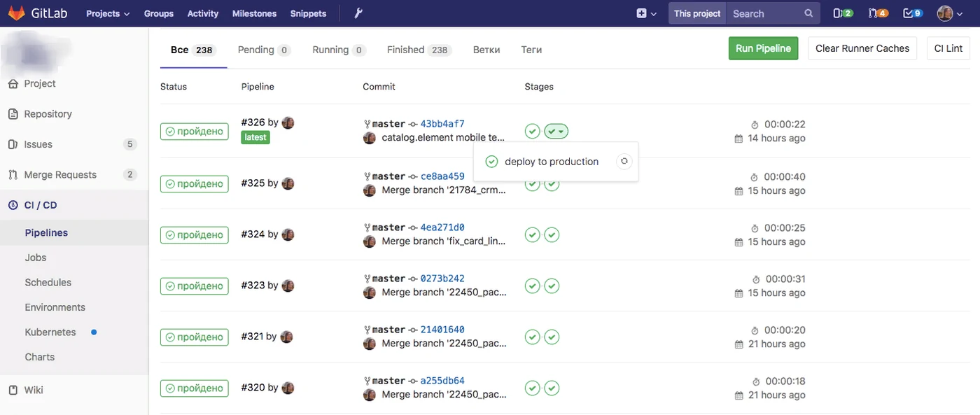Open Snippets in the top navigation
This screenshot has width=980, height=415.
(308, 13)
